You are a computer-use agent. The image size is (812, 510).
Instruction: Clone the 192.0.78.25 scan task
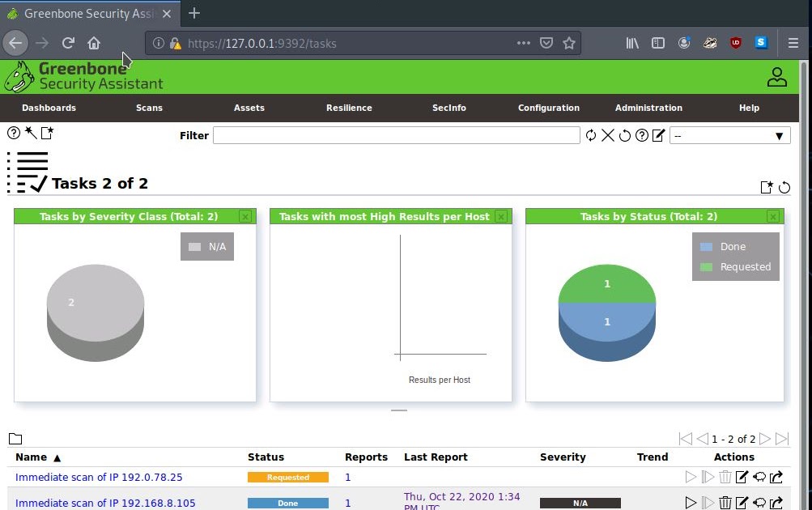(759, 477)
